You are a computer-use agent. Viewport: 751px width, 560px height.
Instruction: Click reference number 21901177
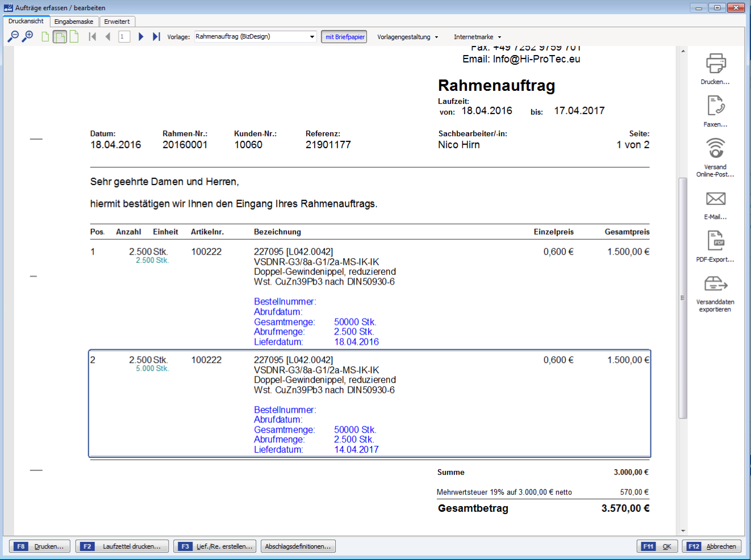pos(328,145)
